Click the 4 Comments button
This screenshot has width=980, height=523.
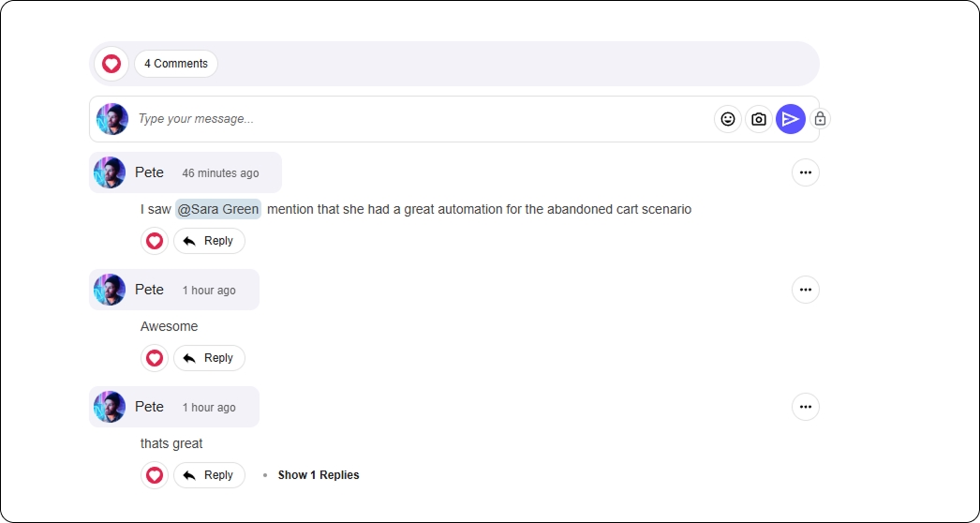pos(176,64)
